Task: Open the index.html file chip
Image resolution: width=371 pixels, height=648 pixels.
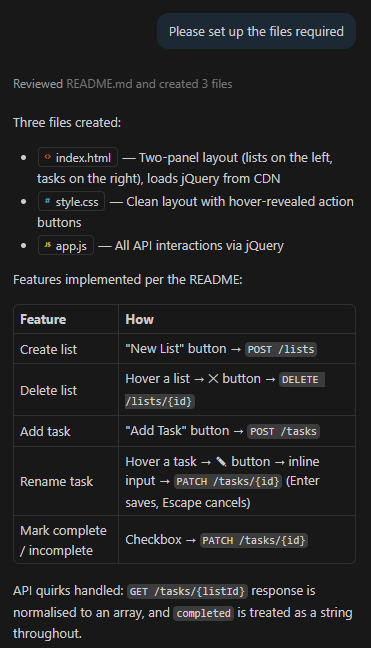Action: point(78,157)
